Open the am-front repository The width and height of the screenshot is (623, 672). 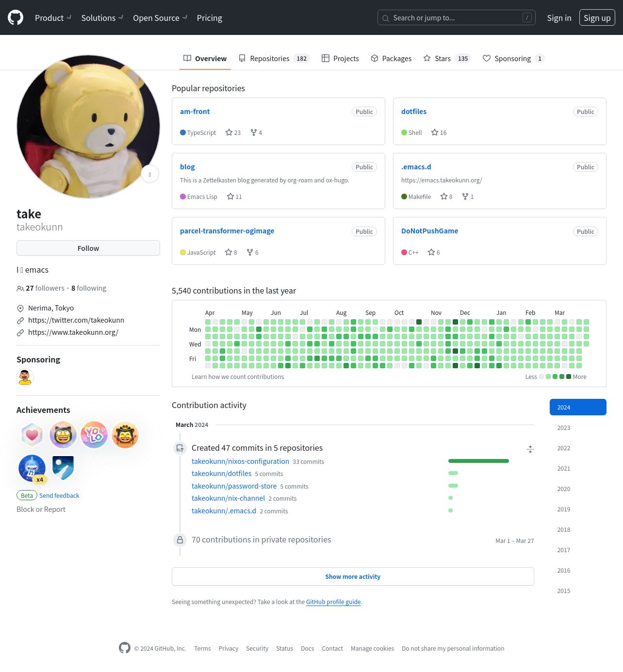coord(195,112)
